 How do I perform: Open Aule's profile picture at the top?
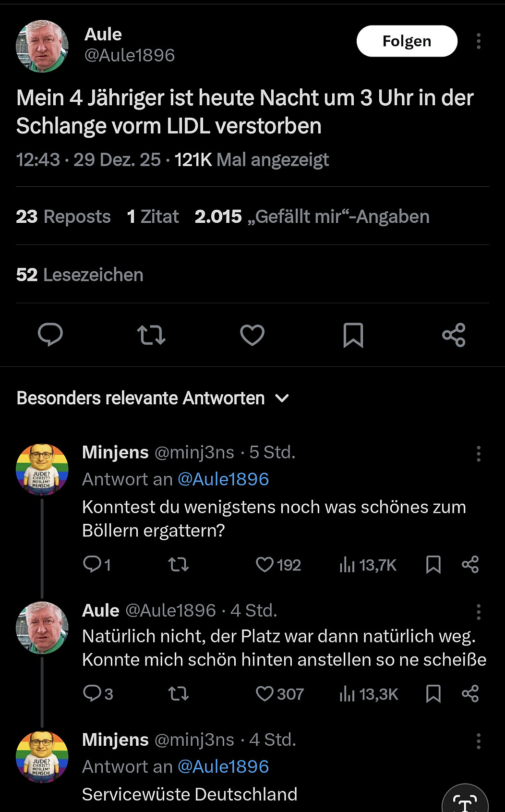pos(42,46)
